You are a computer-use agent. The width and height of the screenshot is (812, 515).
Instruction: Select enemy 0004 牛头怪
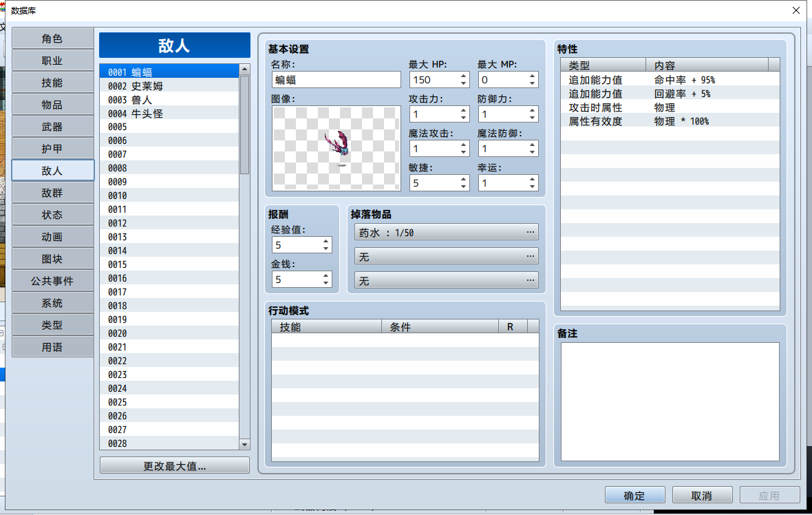coord(169,114)
